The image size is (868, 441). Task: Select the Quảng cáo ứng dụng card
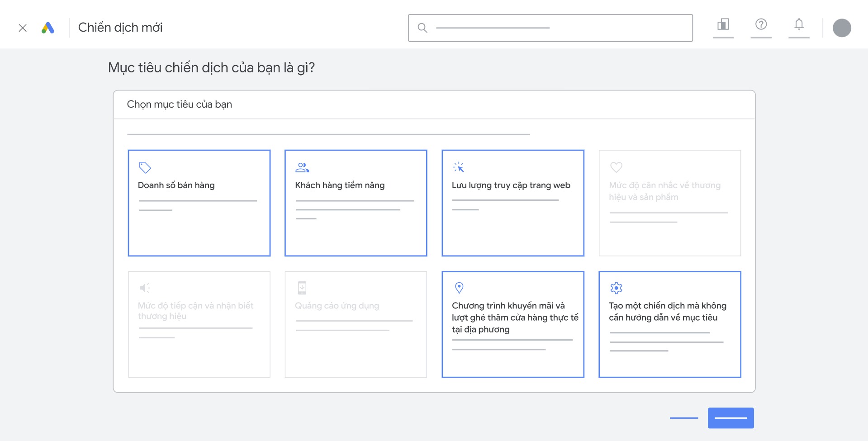pos(356,324)
